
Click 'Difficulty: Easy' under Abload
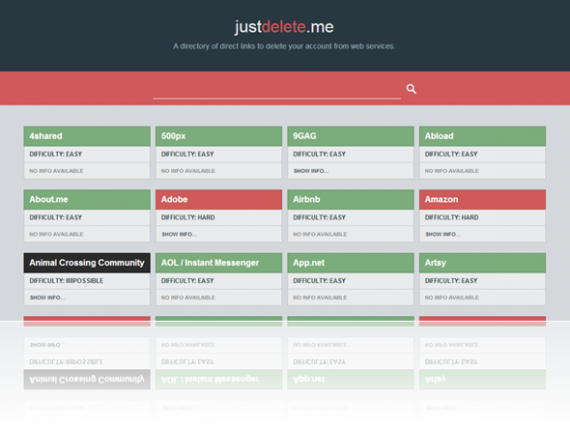451,154
